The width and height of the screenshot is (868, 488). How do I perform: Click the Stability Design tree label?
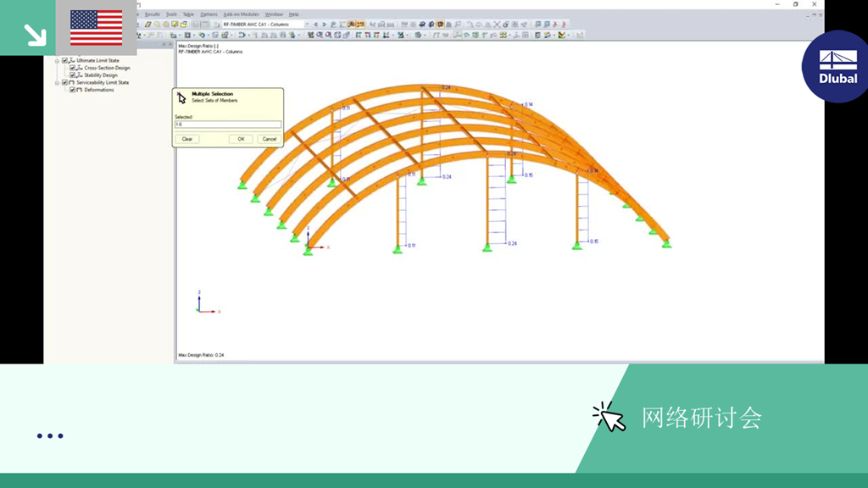[101, 75]
